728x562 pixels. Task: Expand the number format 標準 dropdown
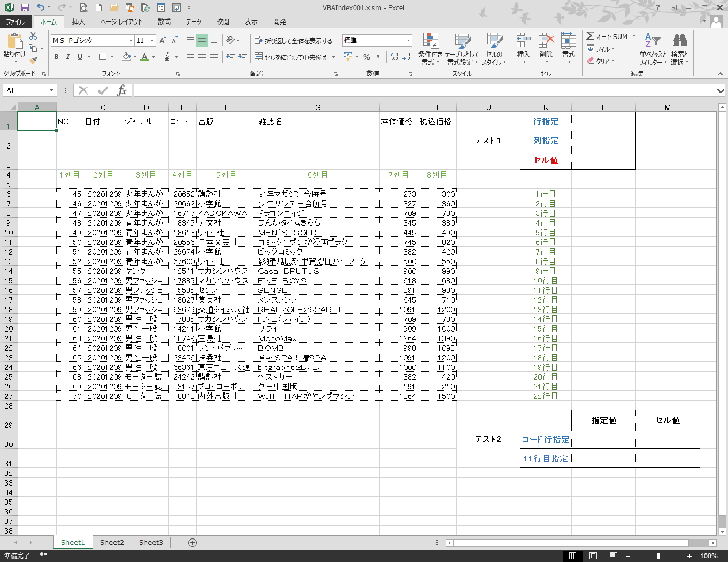tap(408, 41)
